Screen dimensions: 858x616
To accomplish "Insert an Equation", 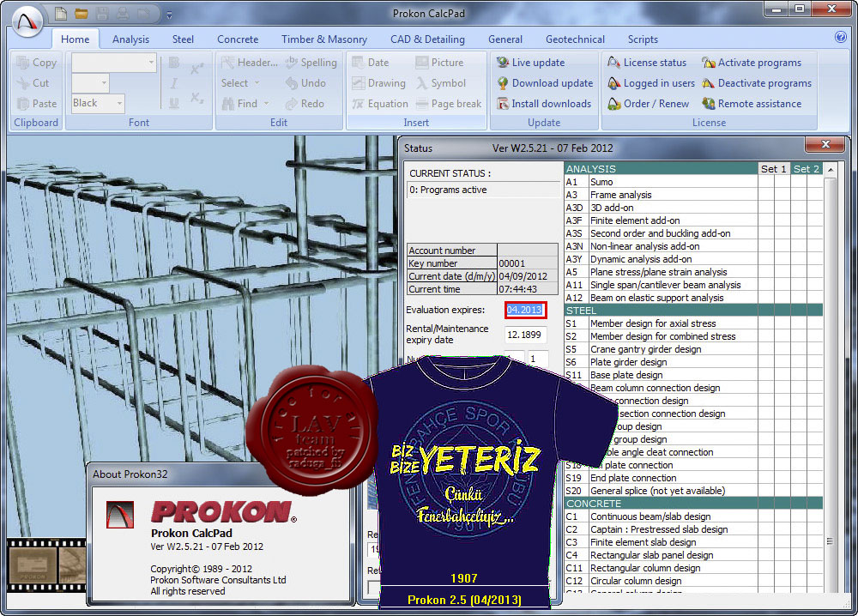I will click(380, 104).
